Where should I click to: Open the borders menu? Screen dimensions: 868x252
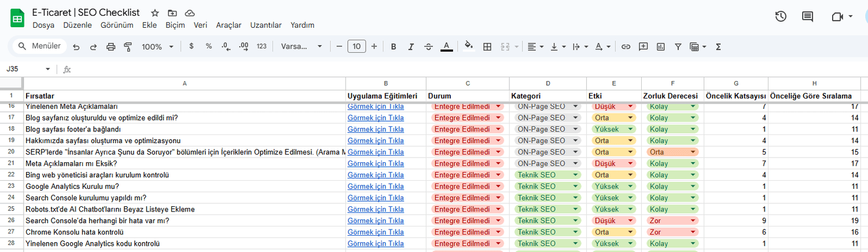pyautogui.click(x=487, y=46)
